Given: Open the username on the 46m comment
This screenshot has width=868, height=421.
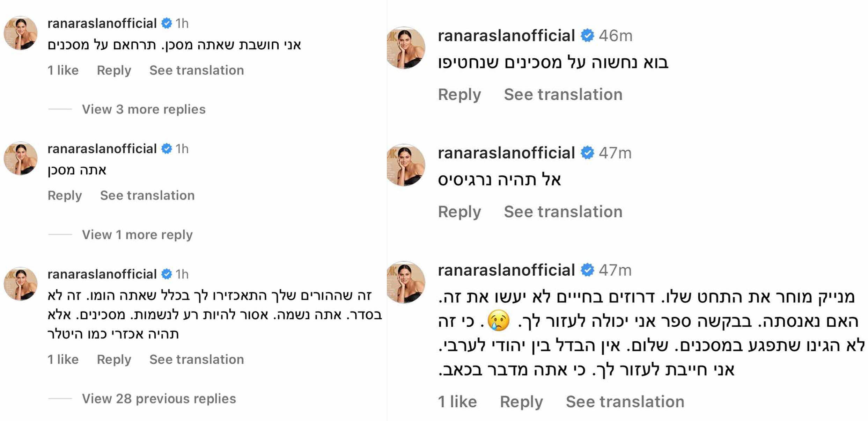Looking at the screenshot, I should point(506,36).
